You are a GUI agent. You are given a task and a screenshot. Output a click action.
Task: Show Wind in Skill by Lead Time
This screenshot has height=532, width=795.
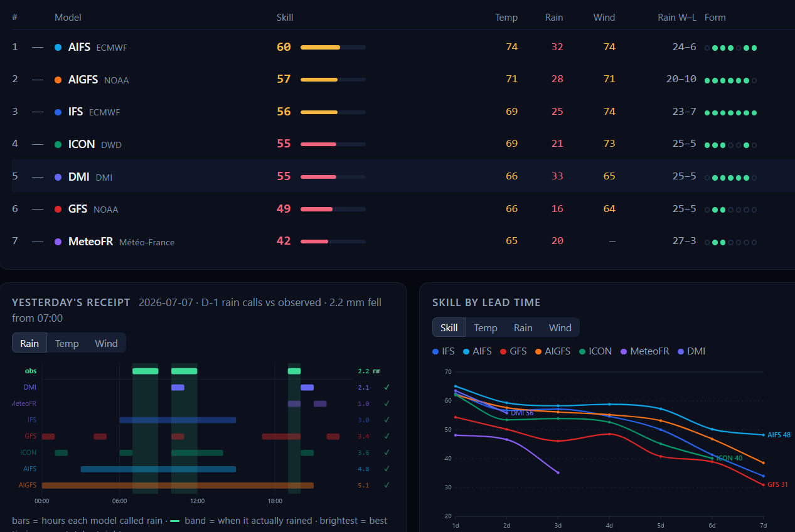(560, 327)
